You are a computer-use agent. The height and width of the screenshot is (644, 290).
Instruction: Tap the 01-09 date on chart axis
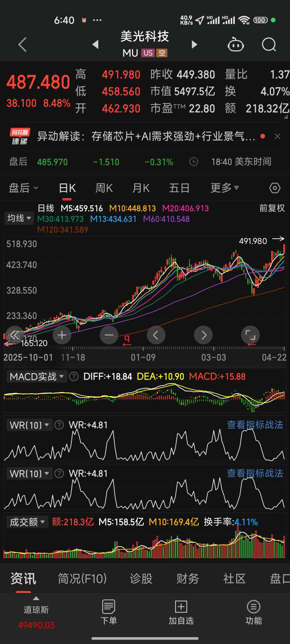(143, 357)
